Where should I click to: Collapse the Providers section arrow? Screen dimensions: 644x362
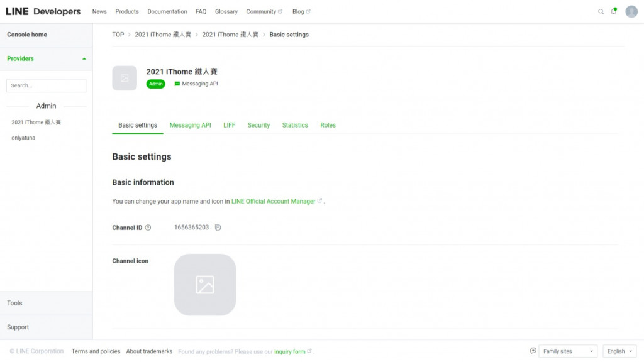84,58
